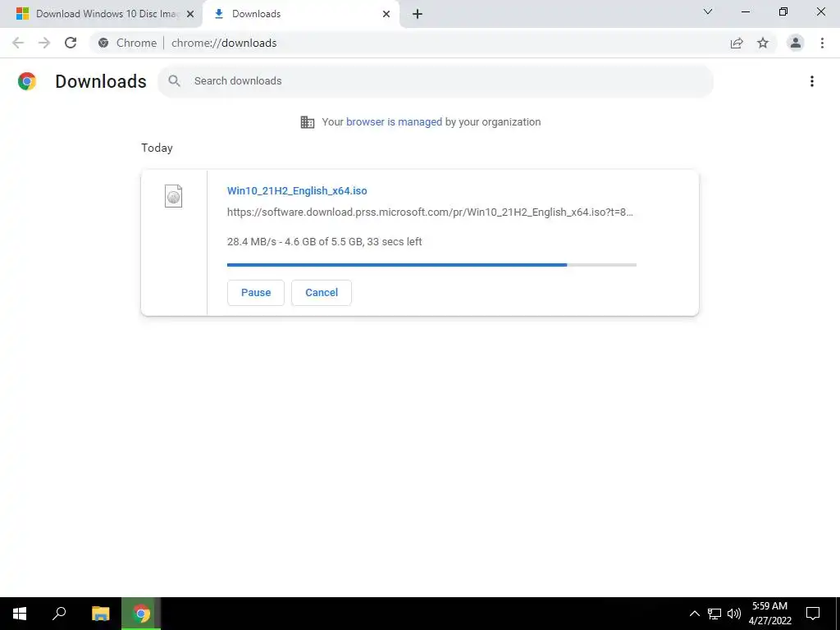The width and height of the screenshot is (840, 630).
Task: Bookmark this tab with star icon
Action: point(763,43)
